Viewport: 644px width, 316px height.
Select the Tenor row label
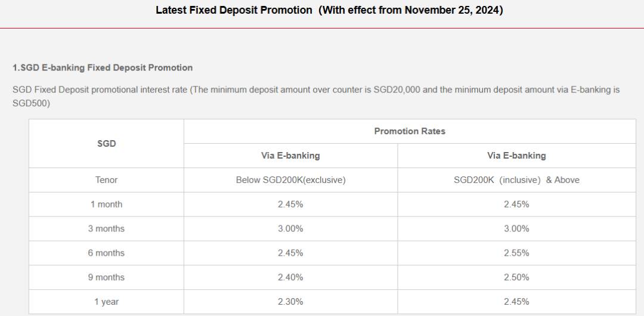point(106,180)
